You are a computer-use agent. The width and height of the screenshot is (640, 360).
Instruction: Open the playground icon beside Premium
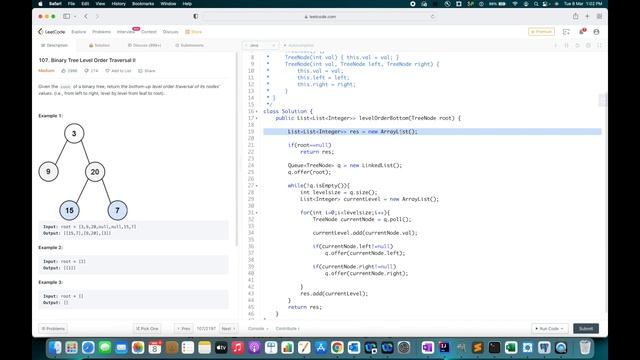click(566, 32)
